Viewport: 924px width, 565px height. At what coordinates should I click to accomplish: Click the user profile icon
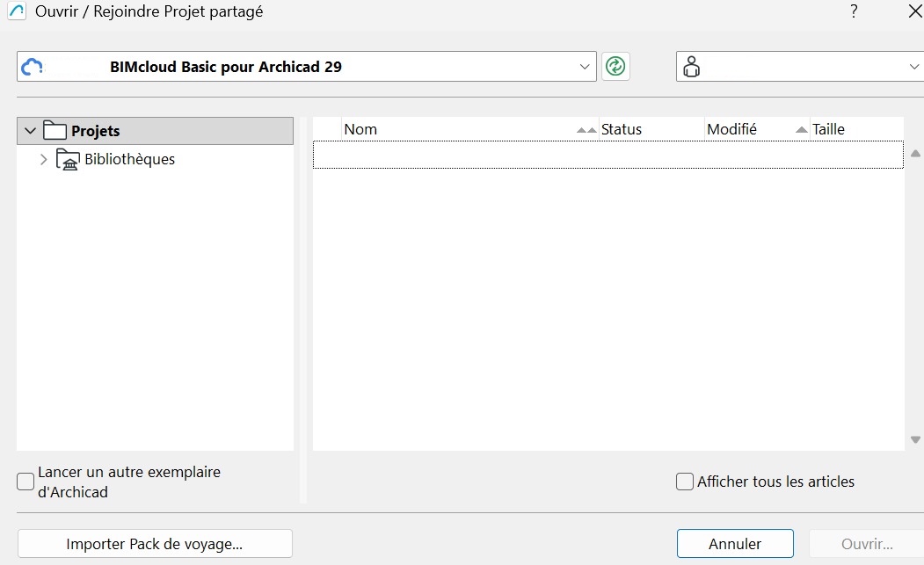(691, 67)
